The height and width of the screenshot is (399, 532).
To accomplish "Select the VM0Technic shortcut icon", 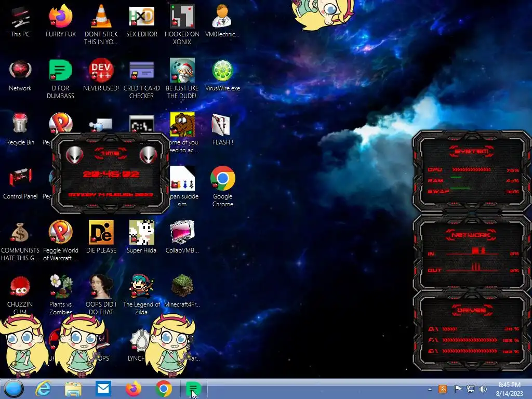I will pyautogui.click(x=222, y=16).
